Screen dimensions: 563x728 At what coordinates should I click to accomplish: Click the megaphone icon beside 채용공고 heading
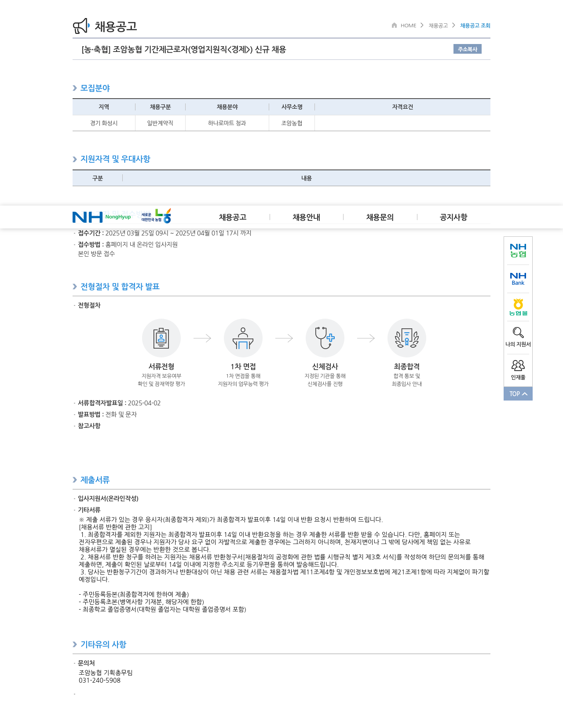(x=81, y=26)
